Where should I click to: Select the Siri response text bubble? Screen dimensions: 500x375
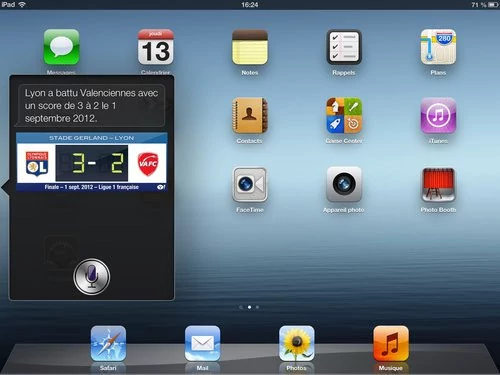(x=91, y=106)
